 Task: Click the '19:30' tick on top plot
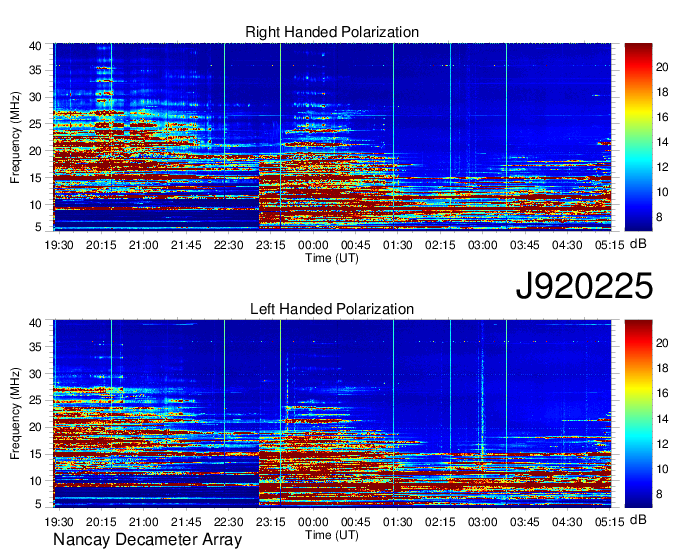(59, 245)
